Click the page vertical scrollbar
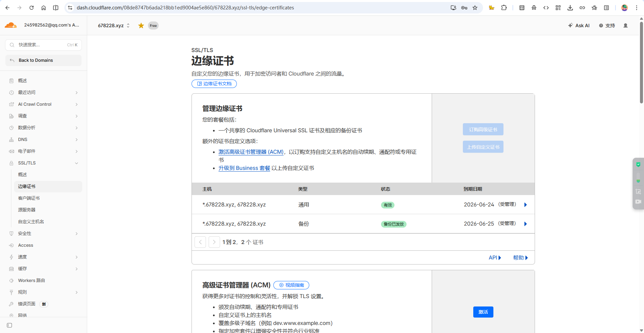 click(x=641, y=63)
